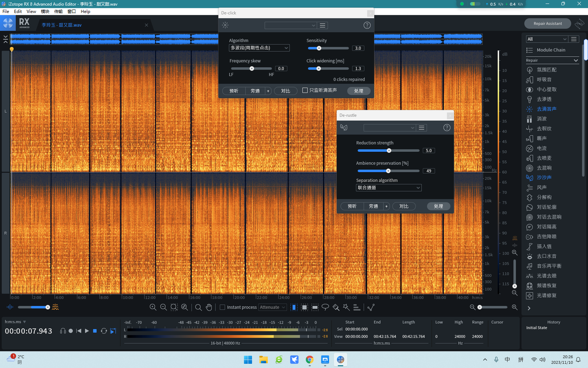This screenshot has height=368, width=588.
Task: Open the 呼吸音 module
Action: click(x=544, y=80)
